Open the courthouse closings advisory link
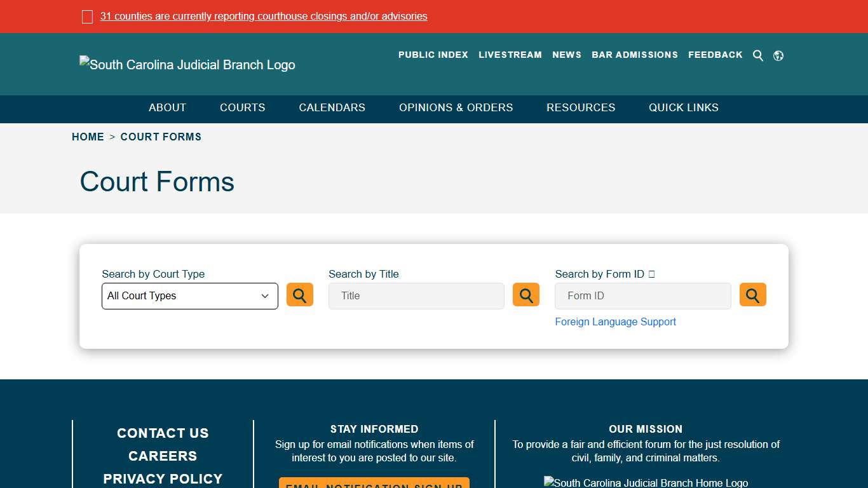 pyautogui.click(x=264, y=16)
